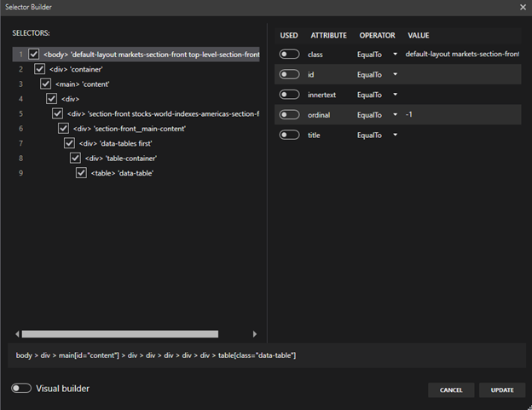Open operator dropdown for class attribute
The image size is (532, 410).
pos(396,55)
